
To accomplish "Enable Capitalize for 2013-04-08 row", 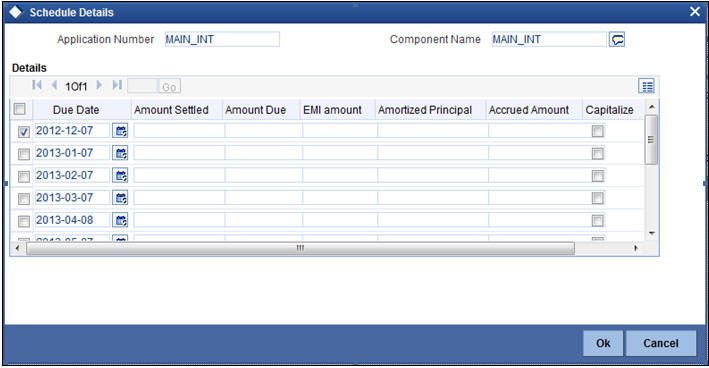I will point(597,221).
